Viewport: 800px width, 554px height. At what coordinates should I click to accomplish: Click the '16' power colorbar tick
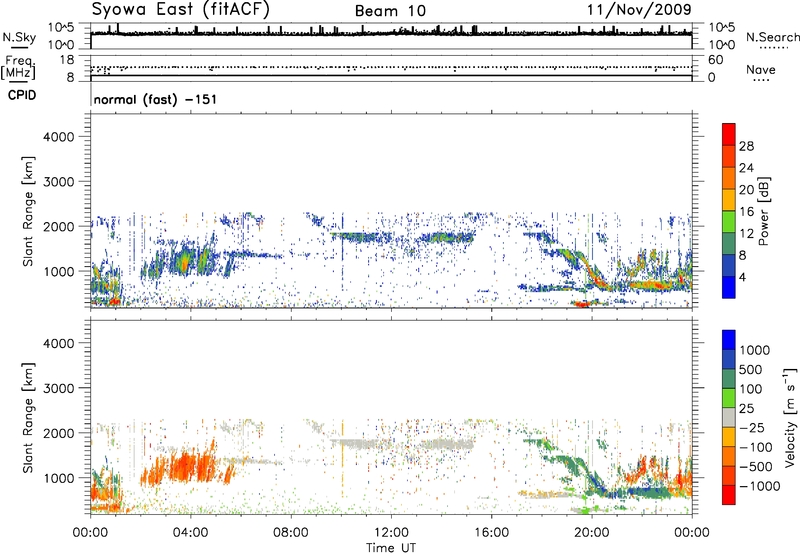point(746,212)
